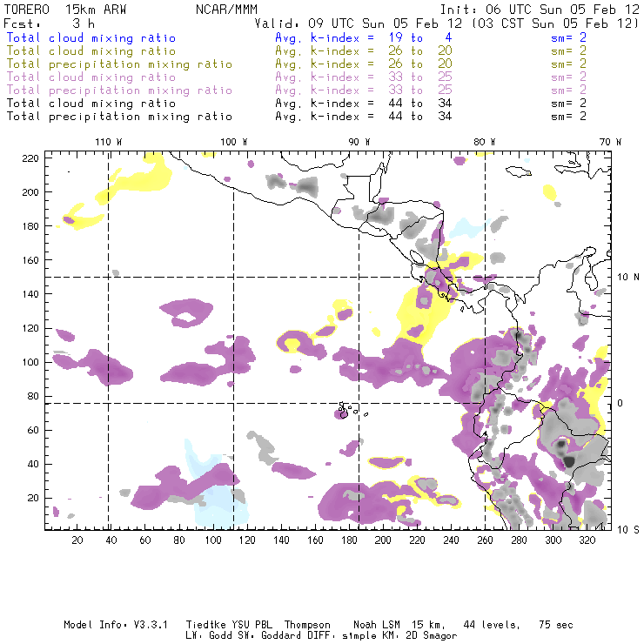Click the purple 'Total cloud mixing ratio' legend entry

point(91,77)
